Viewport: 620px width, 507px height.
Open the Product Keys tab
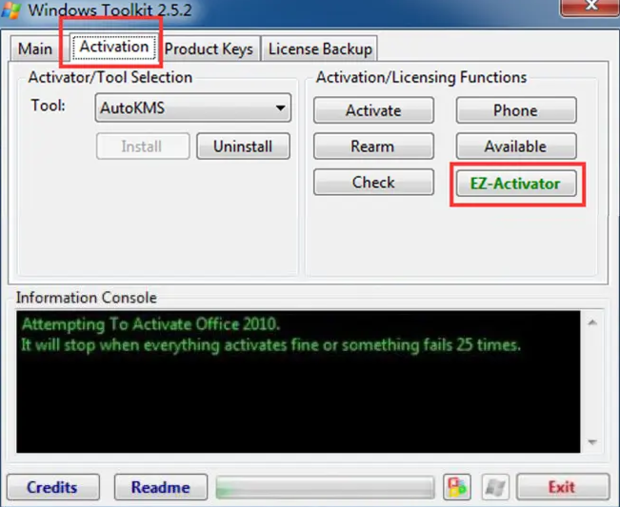[209, 49]
